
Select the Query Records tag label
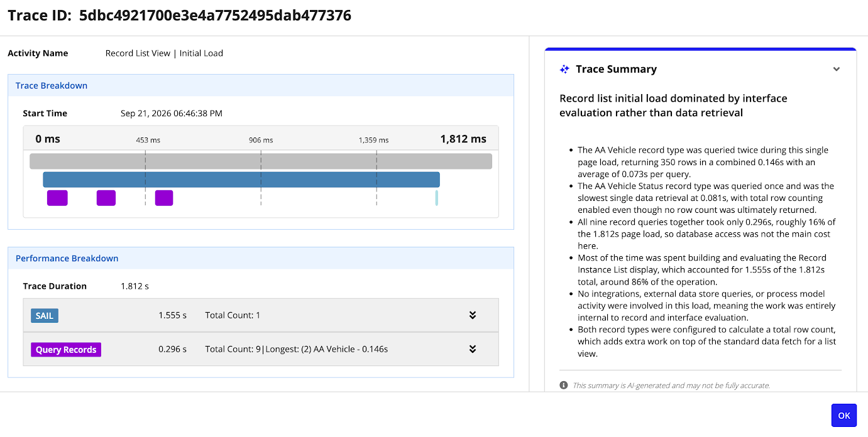pyautogui.click(x=66, y=349)
